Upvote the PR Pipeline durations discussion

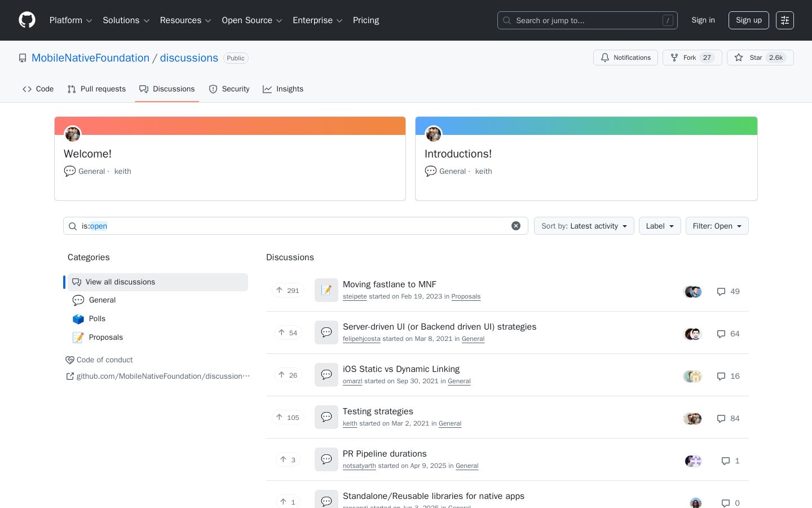(x=288, y=460)
